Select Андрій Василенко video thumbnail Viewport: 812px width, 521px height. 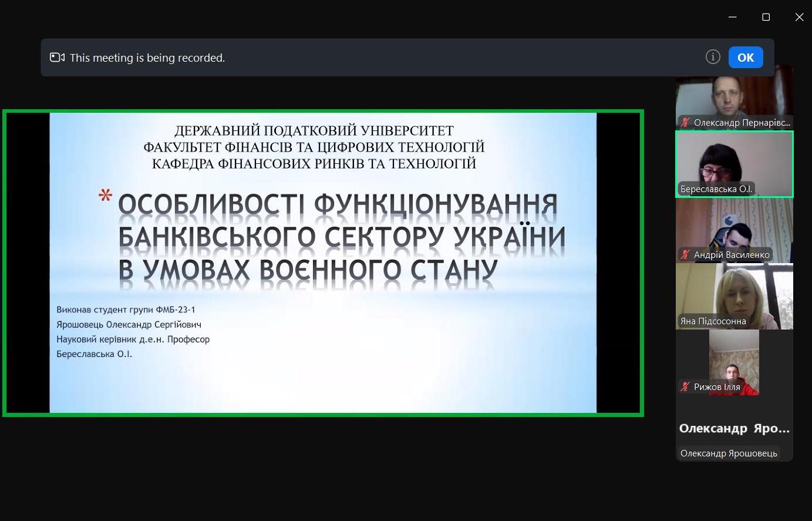click(x=734, y=230)
